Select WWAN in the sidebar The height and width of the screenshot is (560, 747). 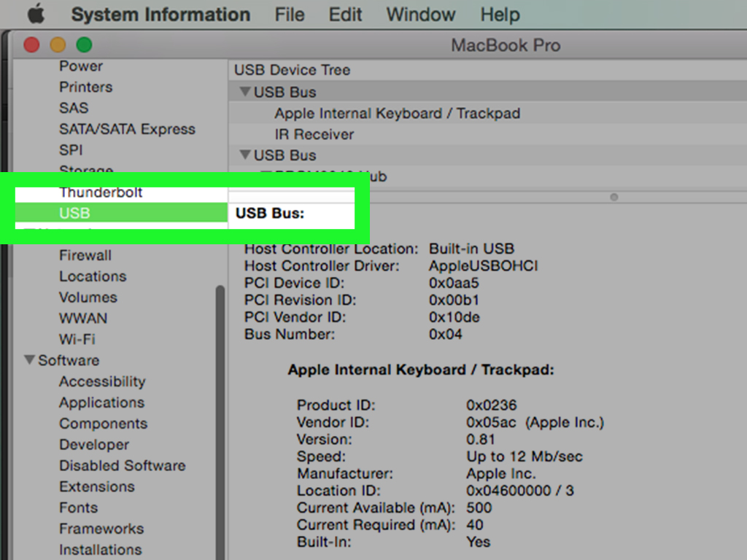click(x=83, y=318)
